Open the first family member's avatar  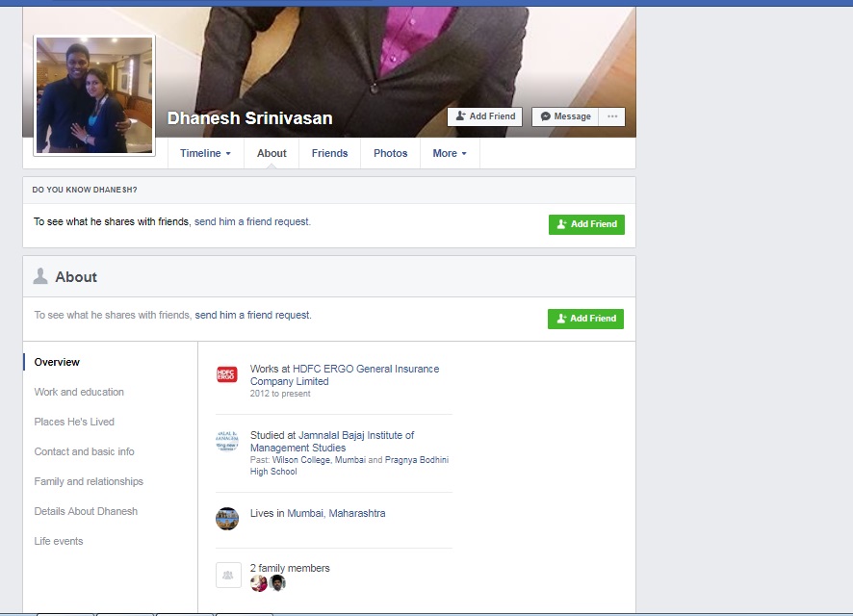[259, 583]
